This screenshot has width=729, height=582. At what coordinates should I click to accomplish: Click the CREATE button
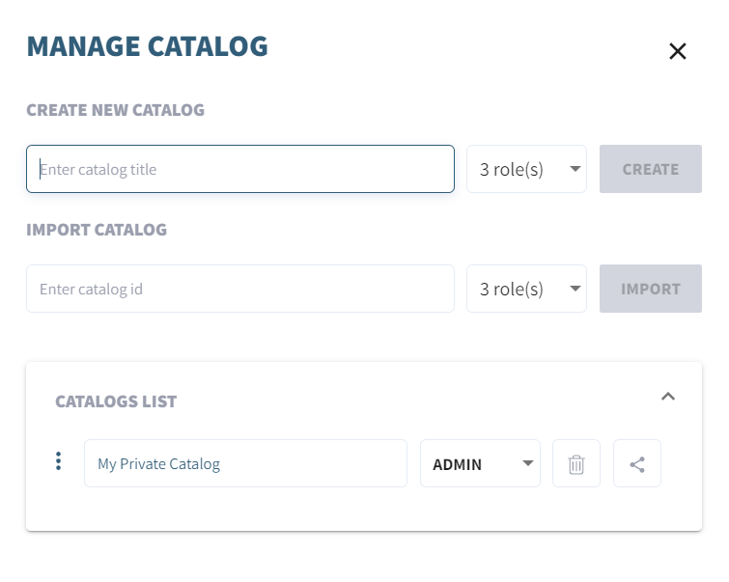pyautogui.click(x=650, y=169)
